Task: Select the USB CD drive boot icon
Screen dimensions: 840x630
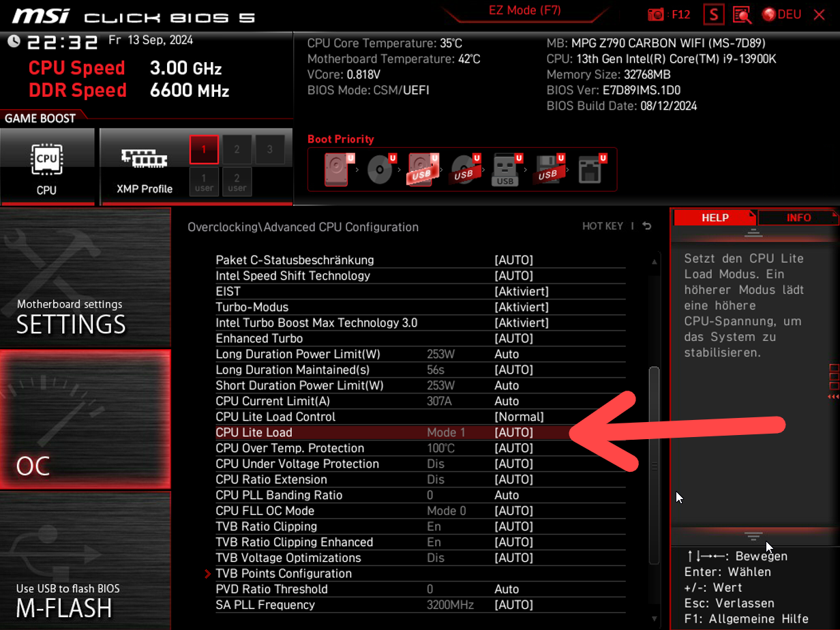Action: point(464,169)
